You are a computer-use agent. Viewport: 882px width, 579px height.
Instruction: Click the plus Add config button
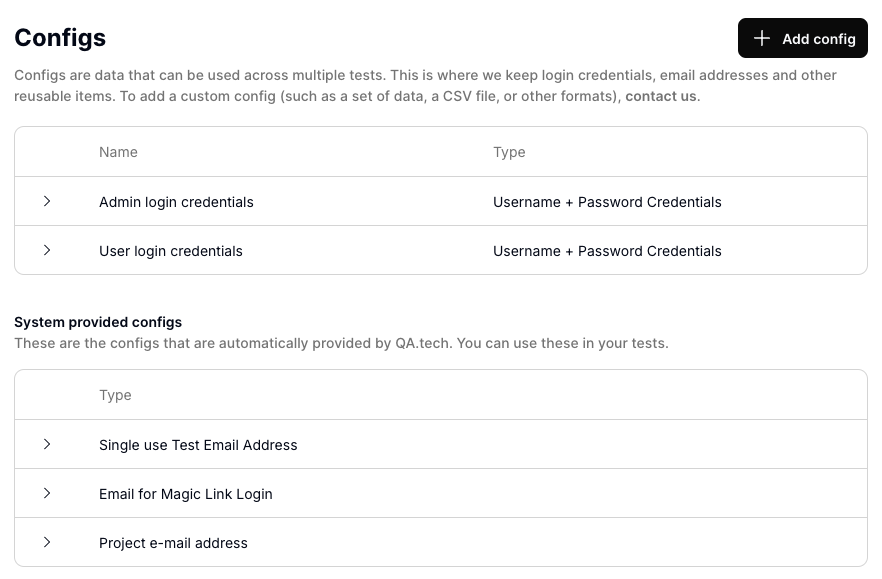click(802, 39)
